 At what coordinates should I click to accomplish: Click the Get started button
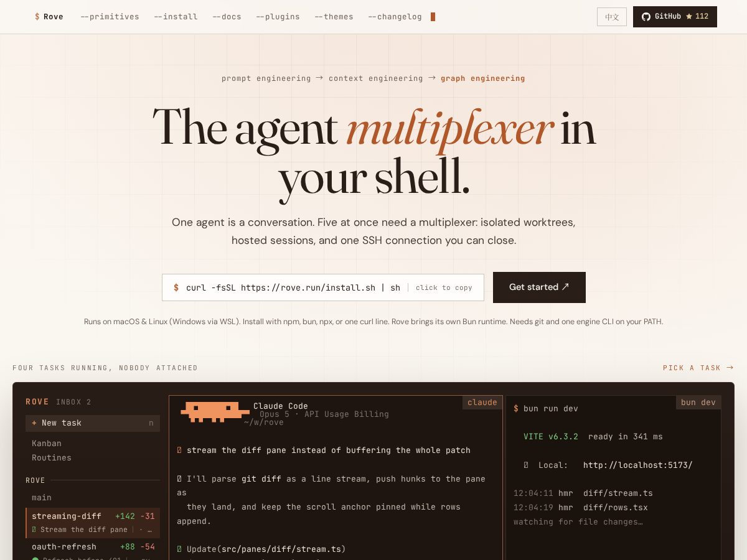[539, 287]
